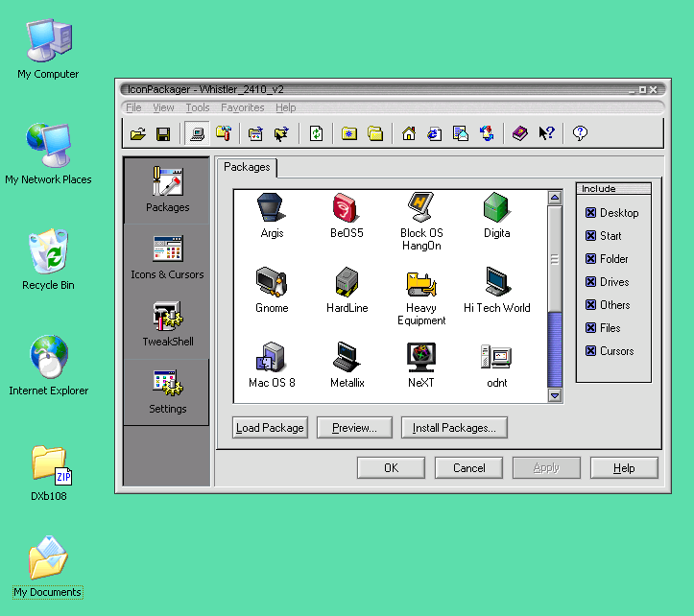The image size is (694, 616).
Task: Select the Metallix icon package
Action: tap(347, 365)
